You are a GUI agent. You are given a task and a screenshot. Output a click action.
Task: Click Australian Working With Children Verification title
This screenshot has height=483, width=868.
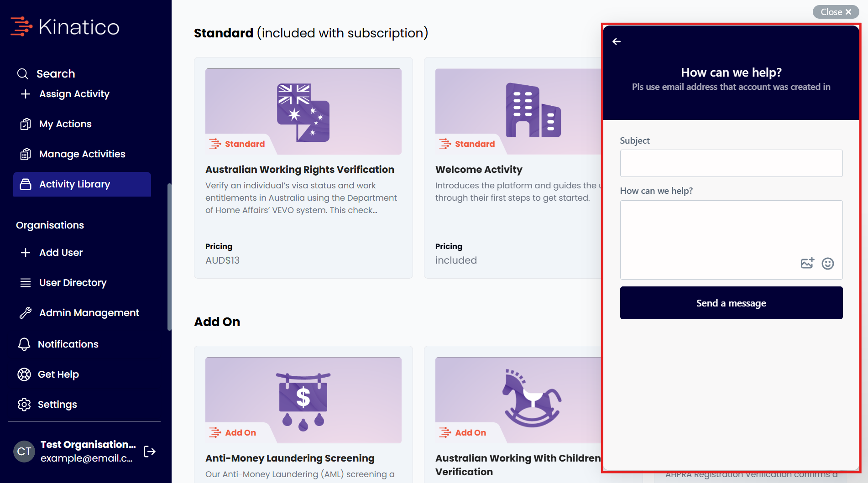[x=518, y=465]
